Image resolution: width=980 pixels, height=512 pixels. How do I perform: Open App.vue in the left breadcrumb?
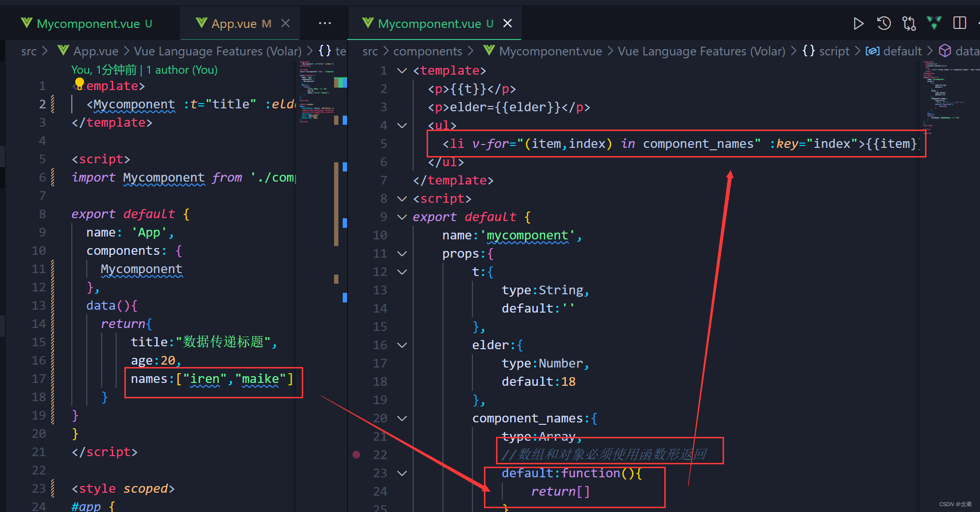click(x=95, y=51)
